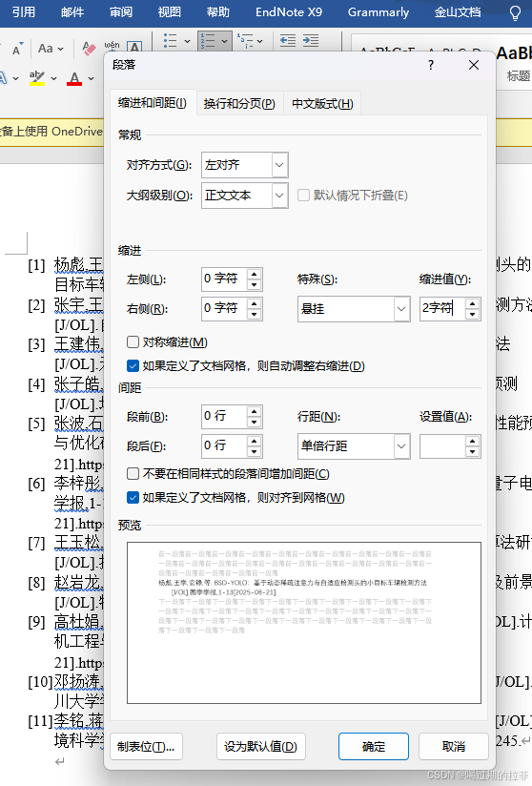The height and width of the screenshot is (786, 532).
Task: Open the 审阅 ribbon tab
Action: pos(121,12)
